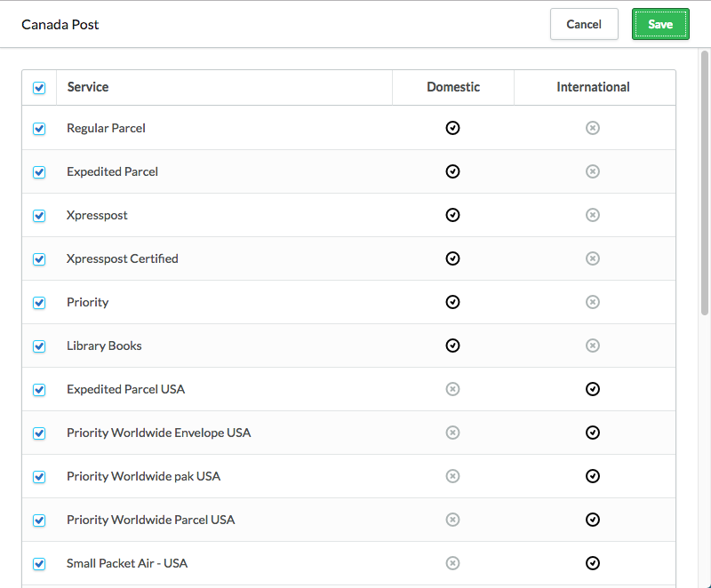Toggle the select-all services checkbox in header
Image resolution: width=711 pixels, height=588 pixels.
pos(39,88)
